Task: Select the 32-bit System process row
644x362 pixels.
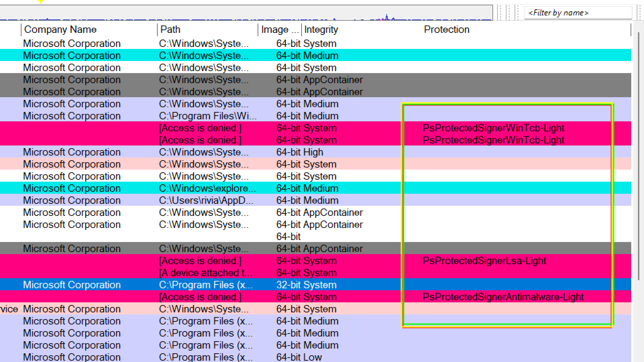Action: click(x=306, y=285)
